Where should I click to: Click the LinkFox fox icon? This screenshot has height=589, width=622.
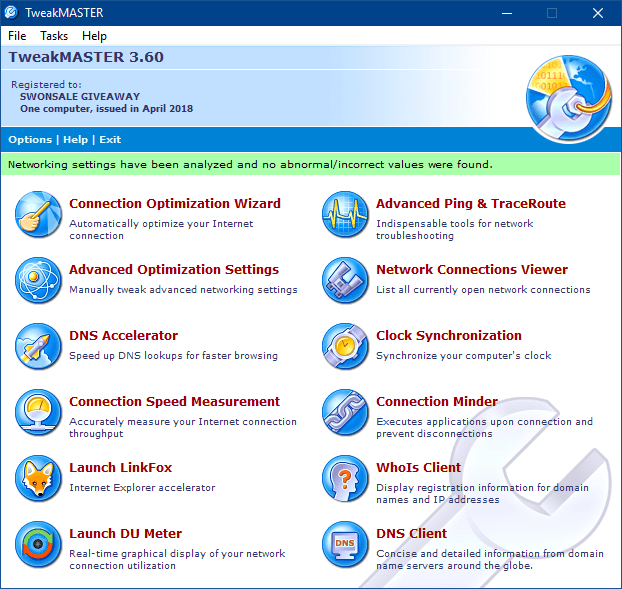point(38,478)
